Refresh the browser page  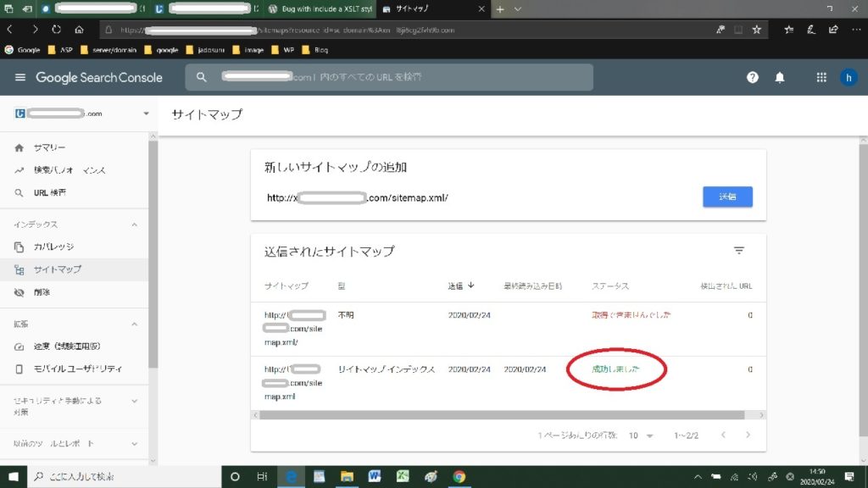57,29
